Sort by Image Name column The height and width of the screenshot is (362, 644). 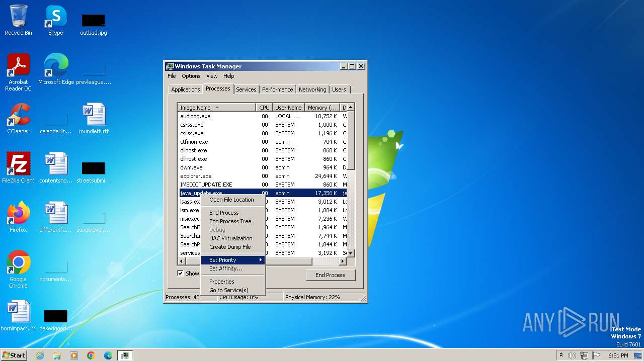pyautogui.click(x=217, y=108)
